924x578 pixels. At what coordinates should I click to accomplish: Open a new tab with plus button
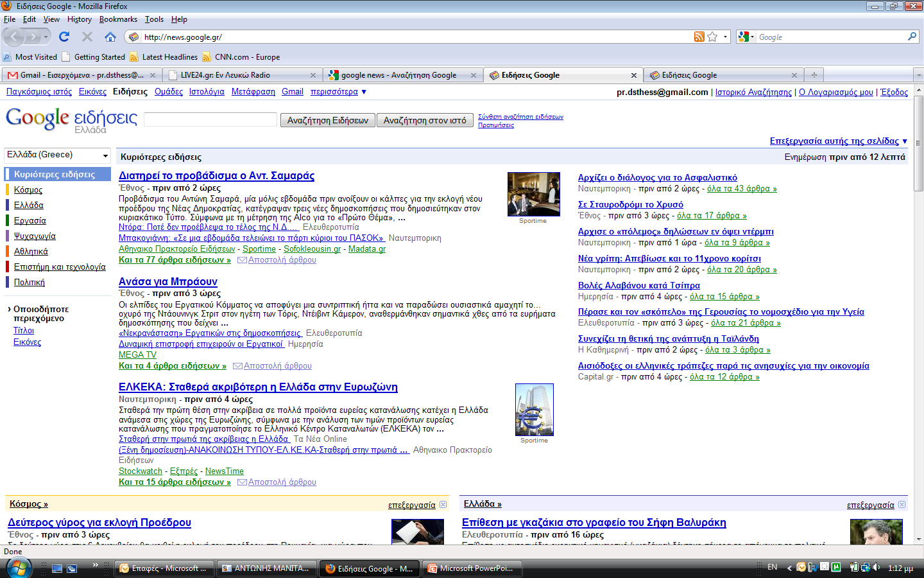click(814, 75)
